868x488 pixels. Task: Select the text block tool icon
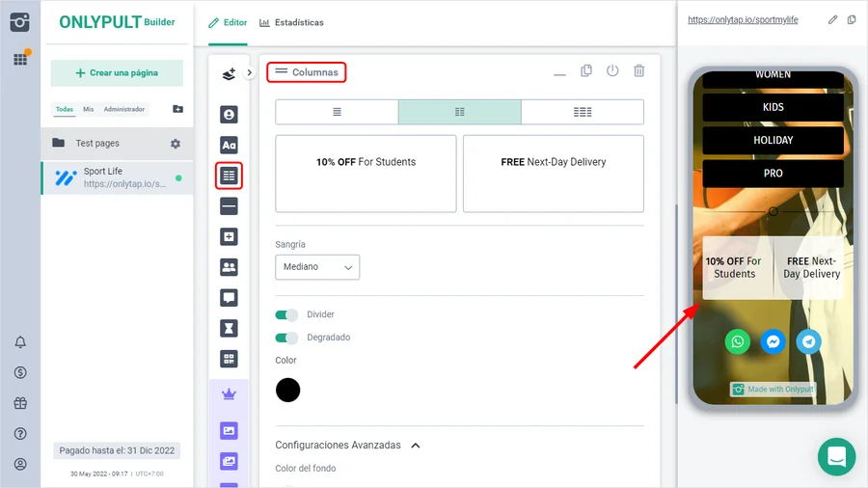(x=229, y=146)
